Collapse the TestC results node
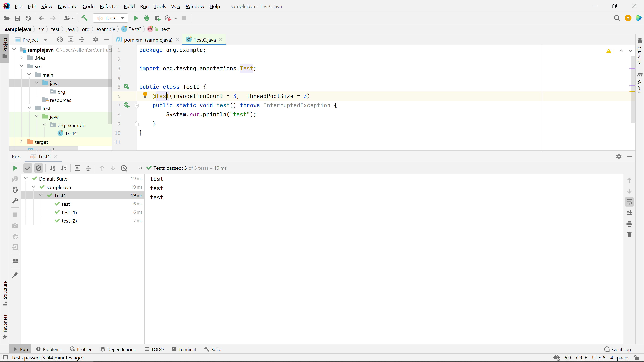The height and width of the screenshot is (362, 644). [41, 195]
